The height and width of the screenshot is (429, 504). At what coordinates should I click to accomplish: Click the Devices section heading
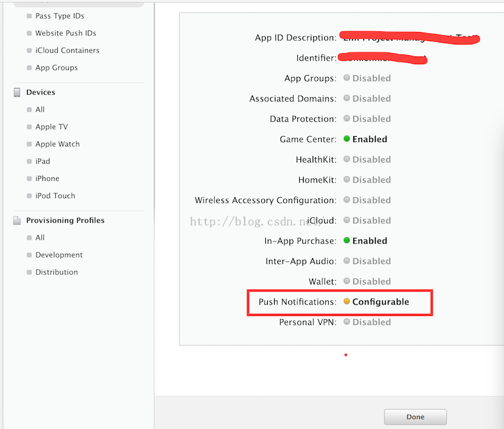[40, 92]
